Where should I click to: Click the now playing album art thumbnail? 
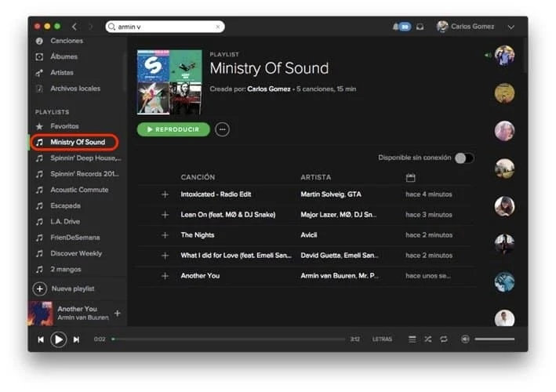pos(41,314)
